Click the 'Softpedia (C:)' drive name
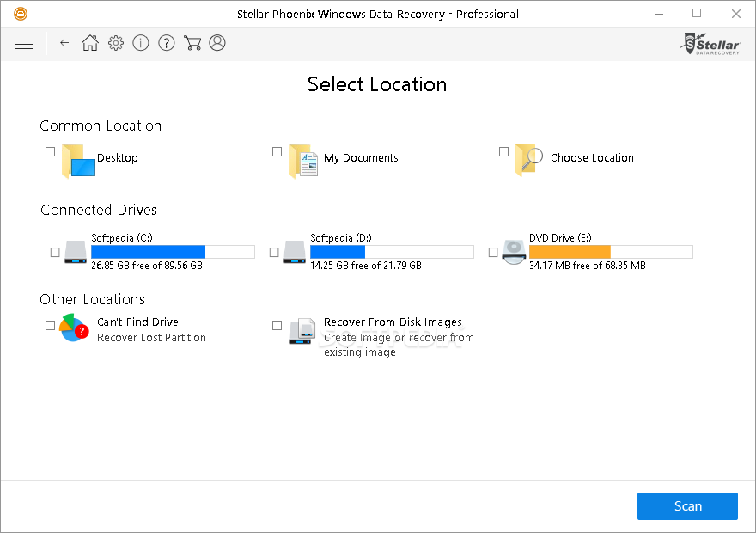 point(122,238)
